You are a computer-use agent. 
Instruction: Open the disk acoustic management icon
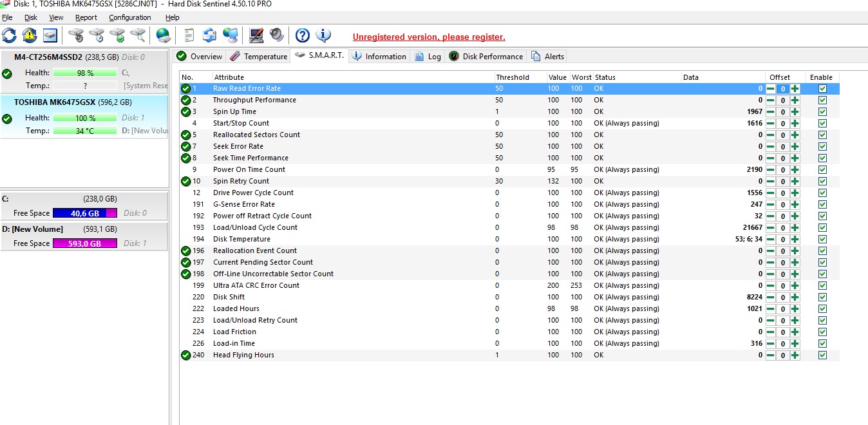click(x=77, y=35)
